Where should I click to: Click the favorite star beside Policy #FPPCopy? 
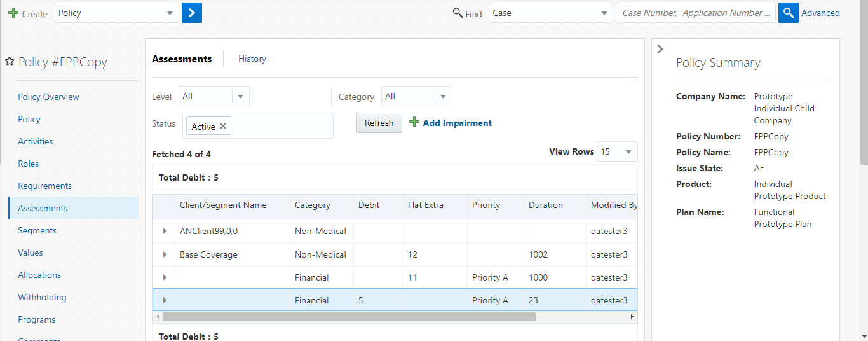[x=10, y=62]
